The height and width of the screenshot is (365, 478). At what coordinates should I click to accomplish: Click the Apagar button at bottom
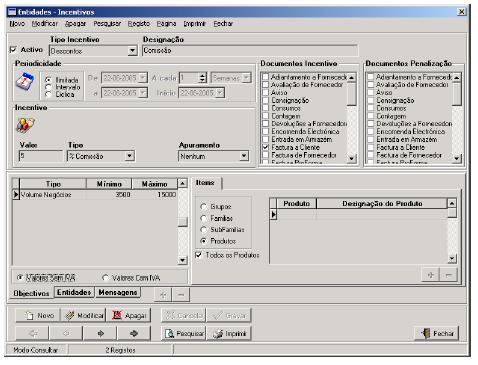pyautogui.click(x=129, y=315)
